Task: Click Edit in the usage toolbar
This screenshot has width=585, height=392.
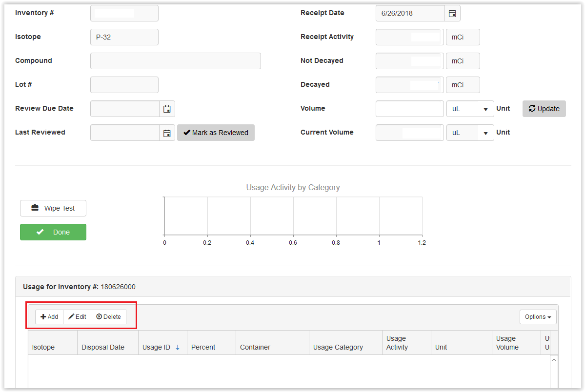Action: tap(77, 317)
